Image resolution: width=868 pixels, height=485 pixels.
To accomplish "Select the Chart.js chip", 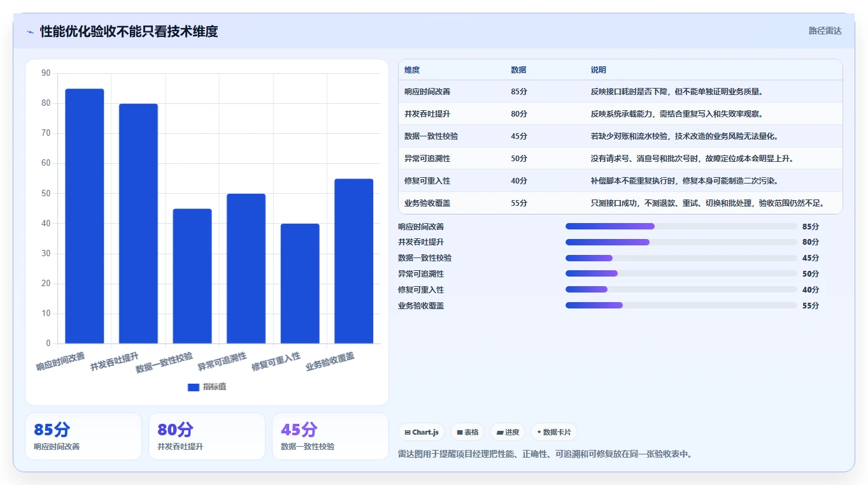I will pyautogui.click(x=422, y=432).
